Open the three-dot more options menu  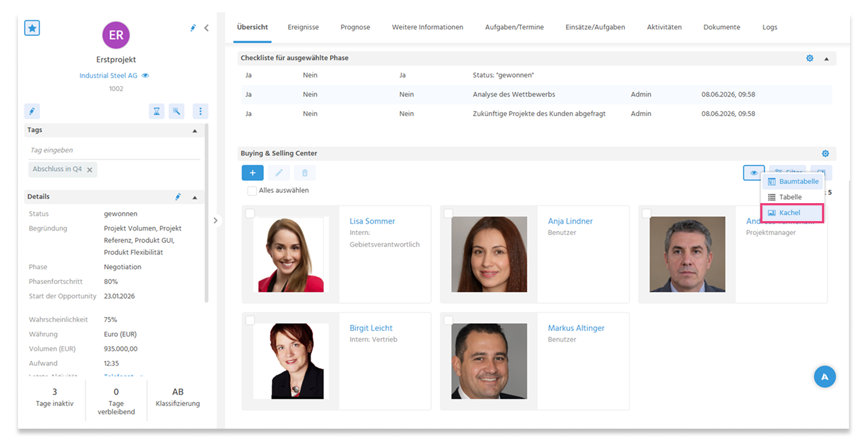pos(200,111)
